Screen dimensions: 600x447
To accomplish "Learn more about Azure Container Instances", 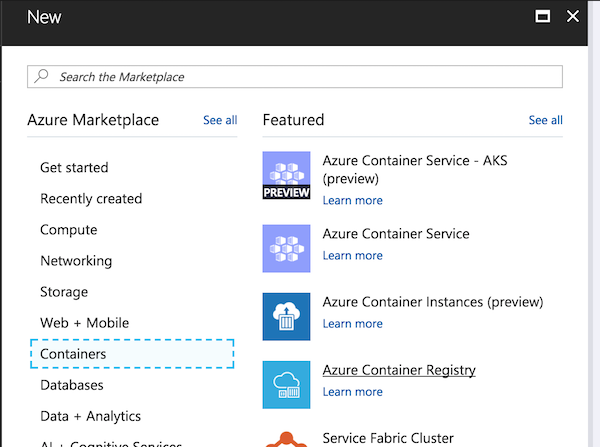I will click(352, 323).
